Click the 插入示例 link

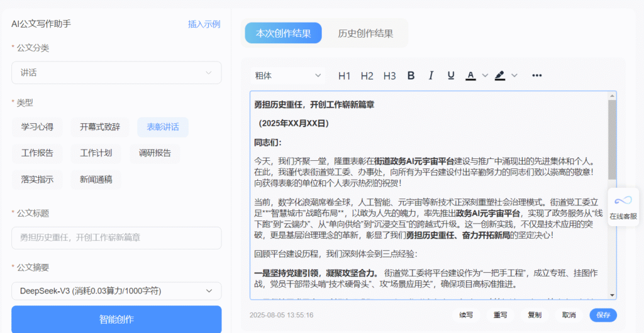[x=204, y=24]
